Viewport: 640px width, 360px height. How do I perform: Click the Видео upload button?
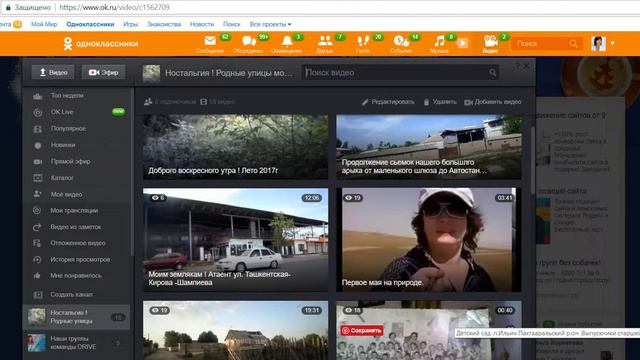(x=53, y=72)
